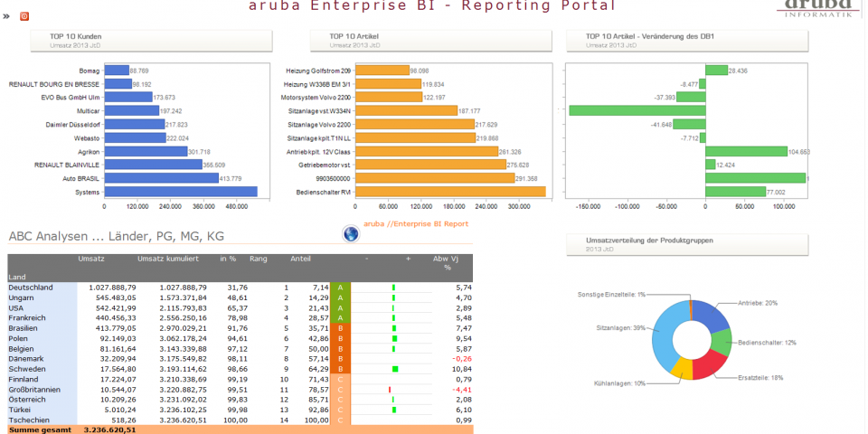Click the red target icon at top left

click(x=24, y=16)
